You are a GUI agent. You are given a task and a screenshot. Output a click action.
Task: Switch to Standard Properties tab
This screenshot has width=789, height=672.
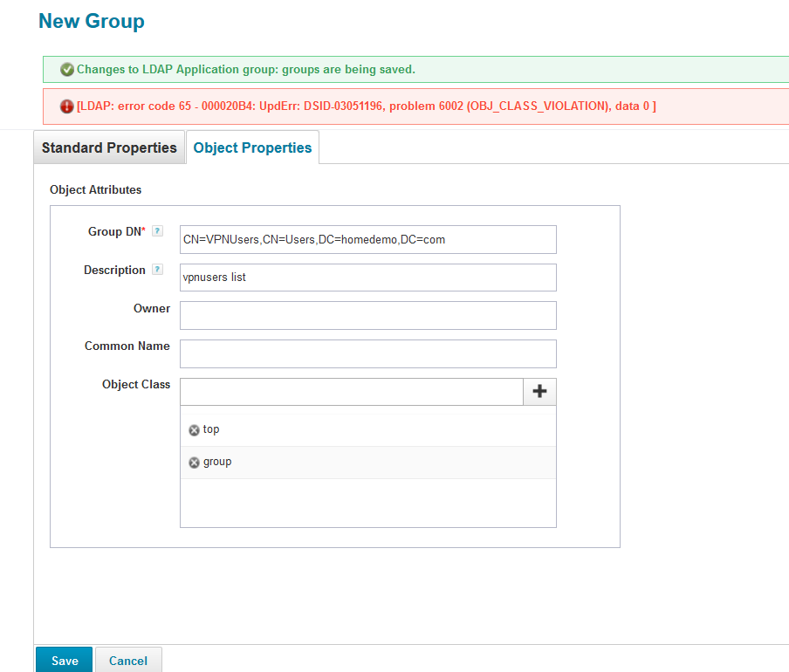pyautogui.click(x=109, y=147)
